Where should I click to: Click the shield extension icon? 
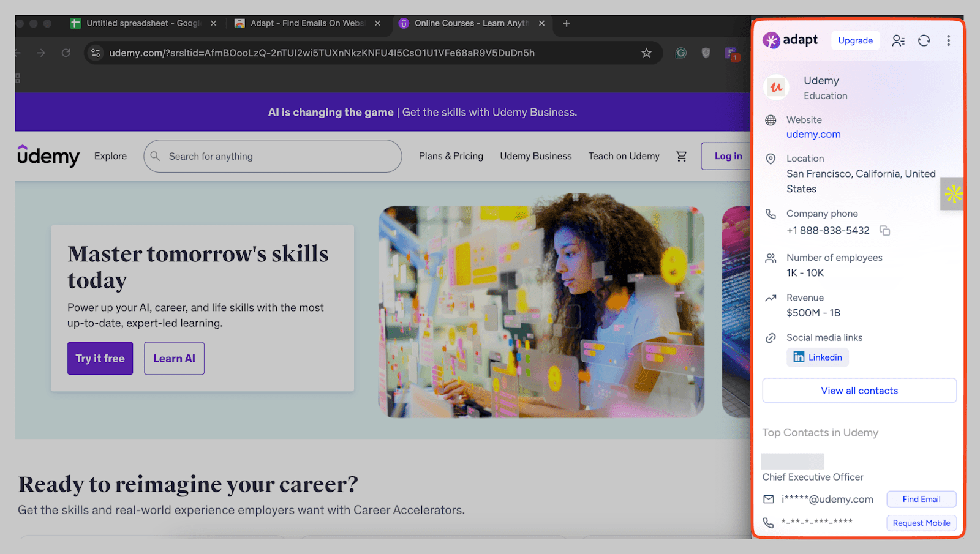pos(706,53)
